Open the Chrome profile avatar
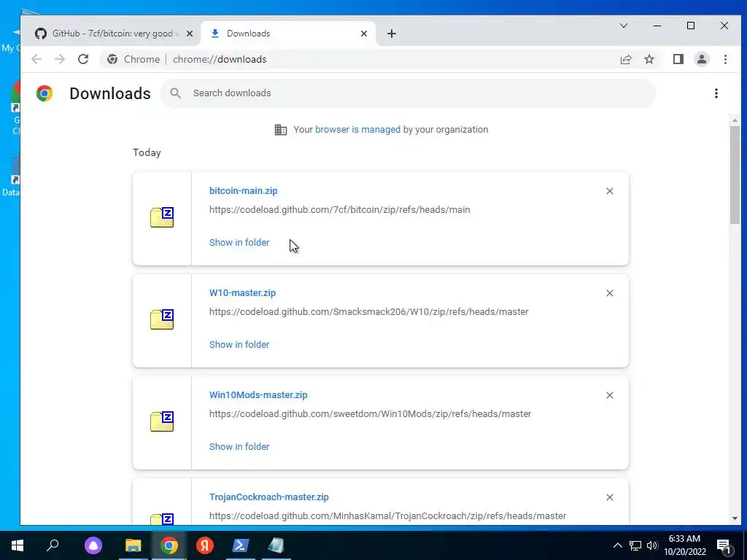747x560 pixels. pos(701,59)
